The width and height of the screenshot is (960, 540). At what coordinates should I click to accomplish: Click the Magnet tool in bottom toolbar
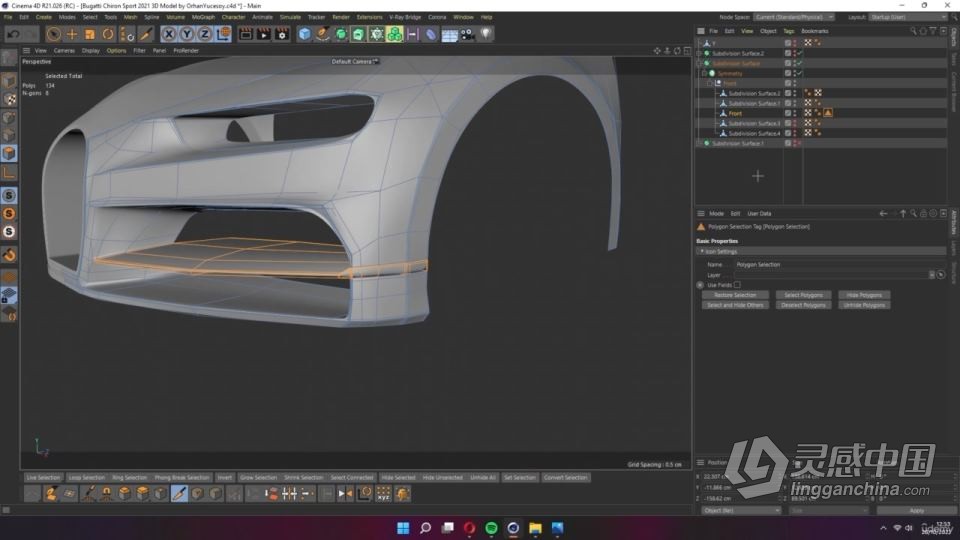tap(106, 493)
